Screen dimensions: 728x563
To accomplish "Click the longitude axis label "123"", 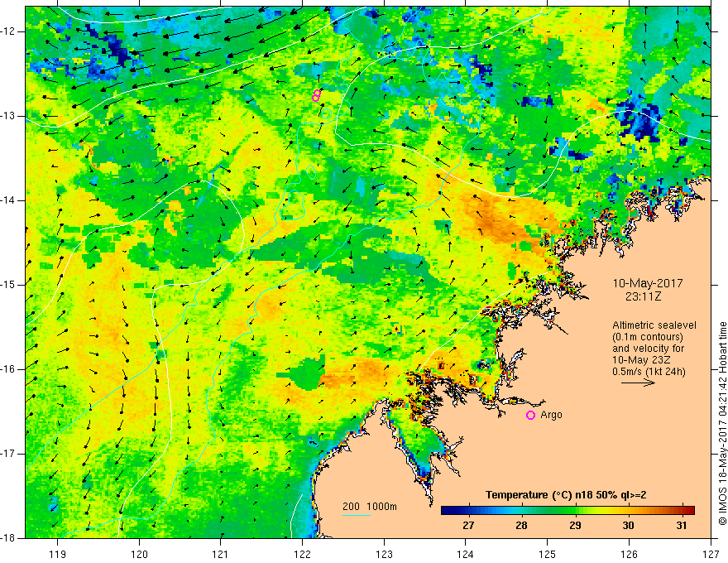I will pyautogui.click(x=384, y=554).
